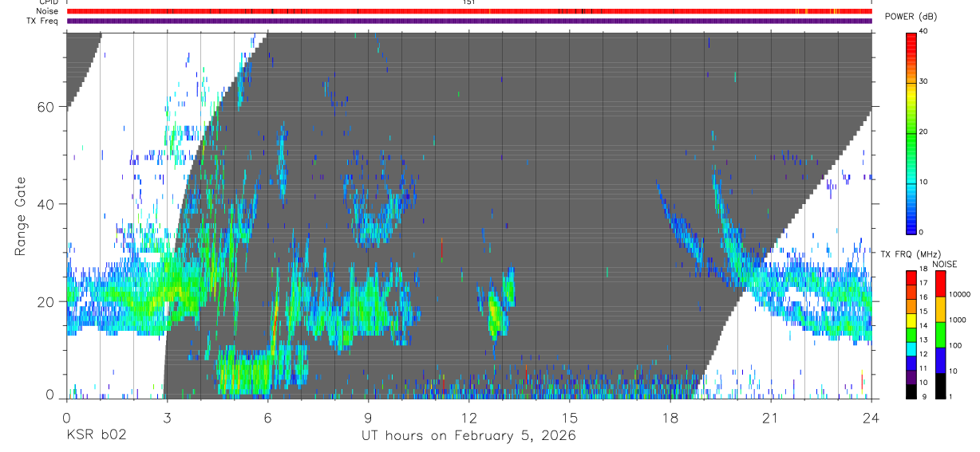Image resolution: width=980 pixels, height=452 pixels.
Task: Pick the blue segment of NOISE legend bar
Action: [940, 360]
